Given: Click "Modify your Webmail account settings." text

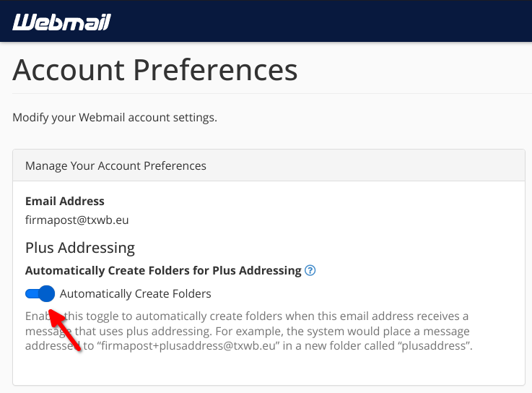Looking at the screenshot, I should [115, 117].
